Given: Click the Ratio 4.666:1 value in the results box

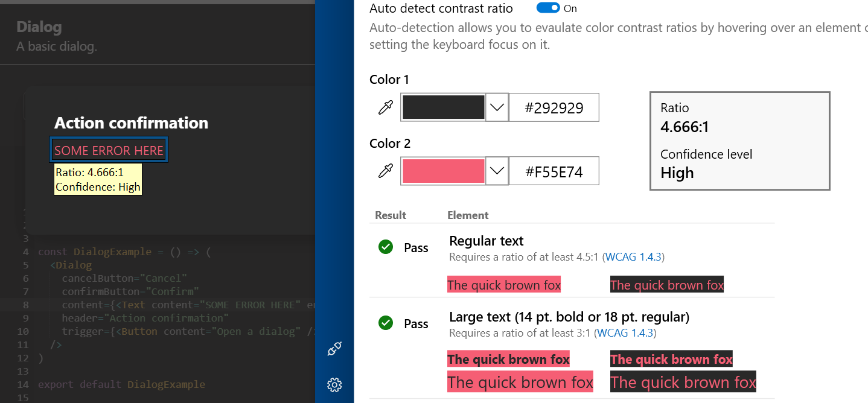Looking at the screenshot, I should (x=685, y=127).
